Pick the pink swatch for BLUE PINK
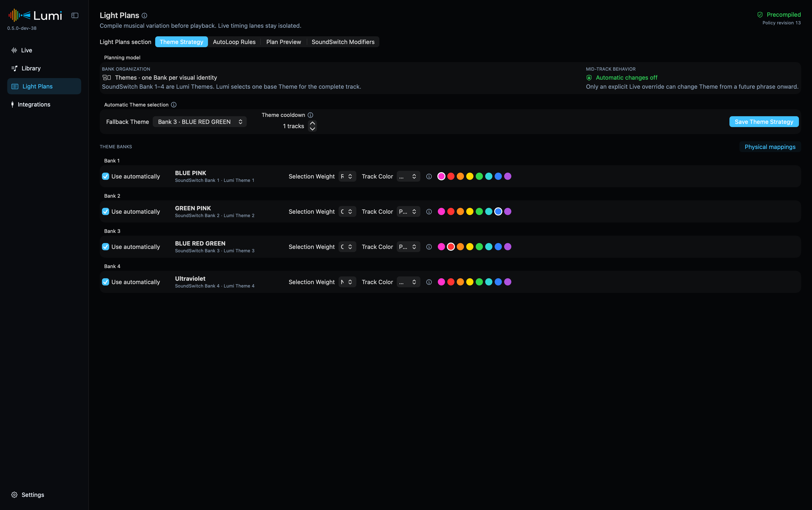This screenshot has width=812, height=510. point(441,176)
